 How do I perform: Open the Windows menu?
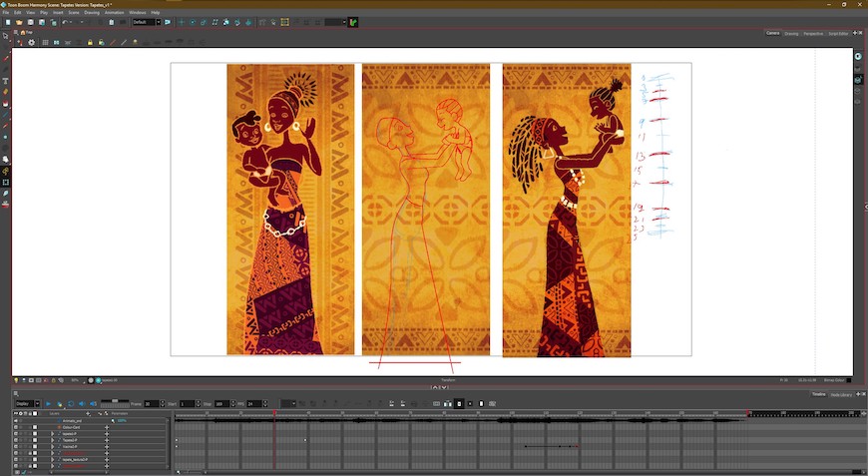(138, 12)
